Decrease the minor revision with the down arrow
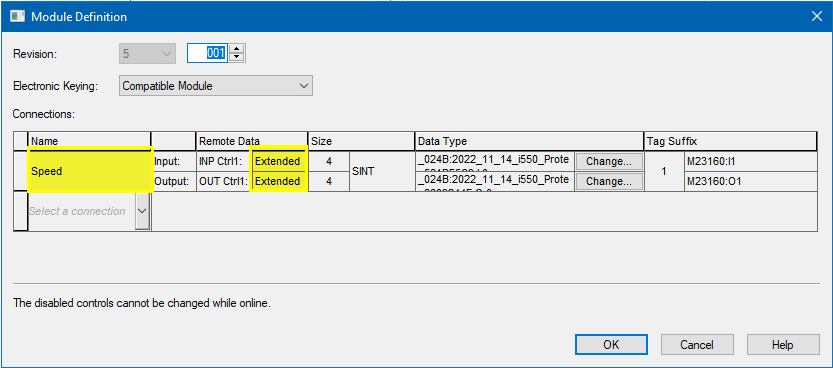Viewport: 833px width, 368px height. 237,58
